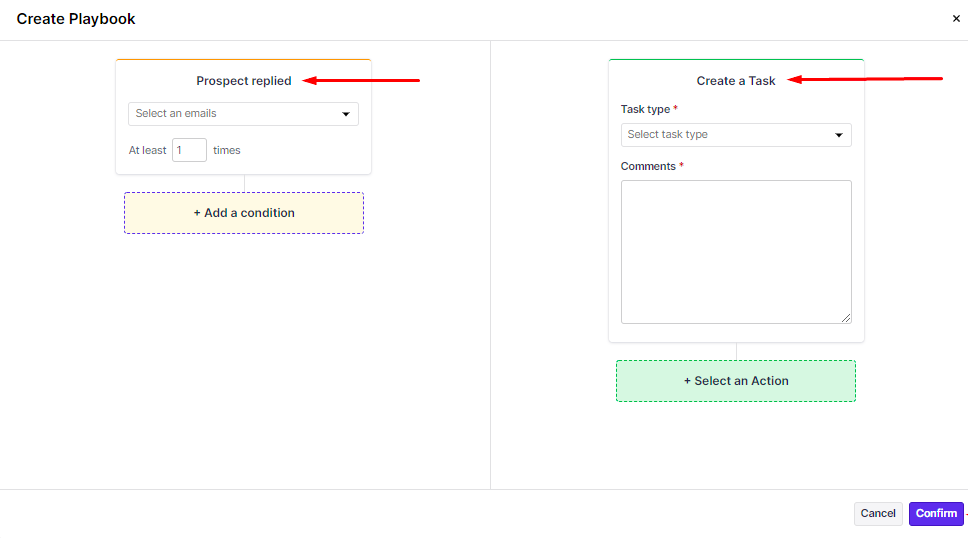Click the task type dropdown arrow
The image size is (968, 538).
click(839, 135)
